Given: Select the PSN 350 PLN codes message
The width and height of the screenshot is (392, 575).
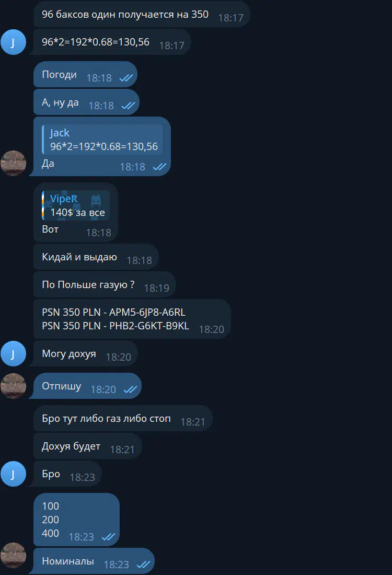Looking at the screenshot, I should (x=132, y=319).
